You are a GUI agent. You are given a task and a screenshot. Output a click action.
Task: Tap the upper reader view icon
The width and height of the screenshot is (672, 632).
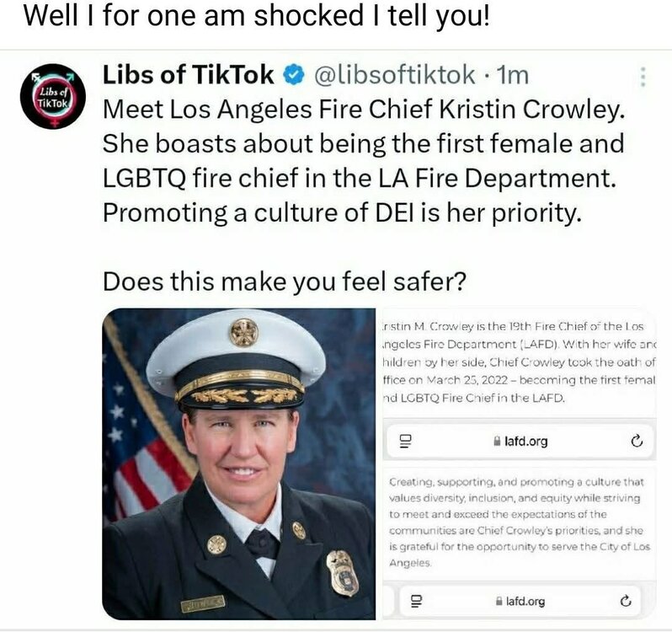(405, 441)
